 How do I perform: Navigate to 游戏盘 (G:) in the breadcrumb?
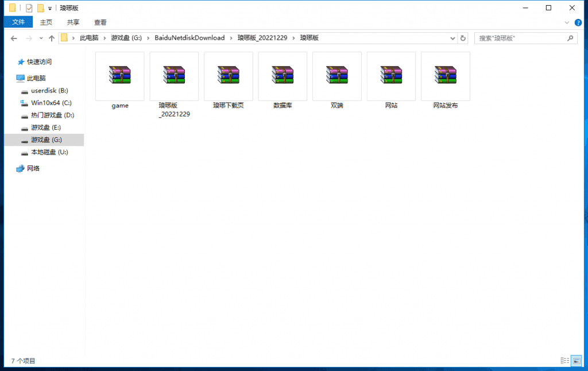[x=126, y=38]
